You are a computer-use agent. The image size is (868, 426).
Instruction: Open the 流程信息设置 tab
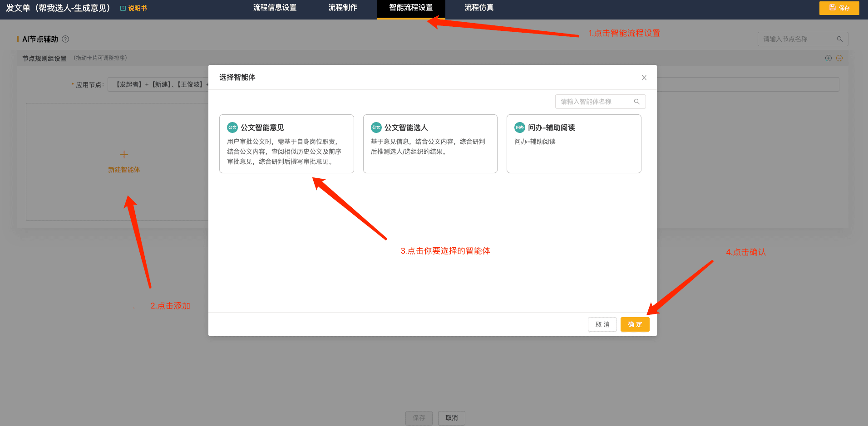click(x=275, y=8)
